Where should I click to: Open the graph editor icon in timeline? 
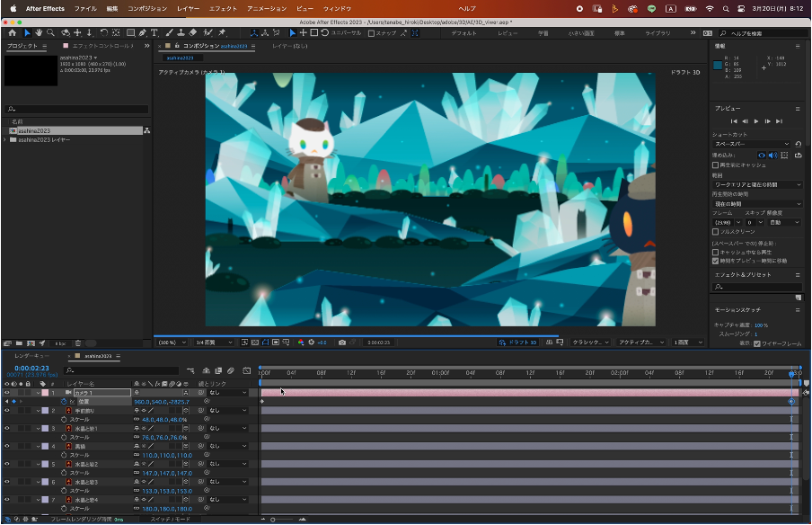tap(247, 370)
